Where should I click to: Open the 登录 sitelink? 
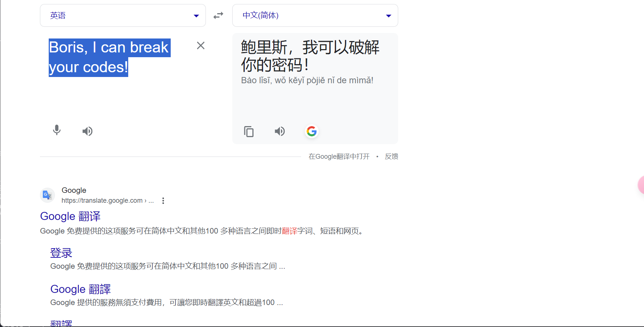[61, 253]
